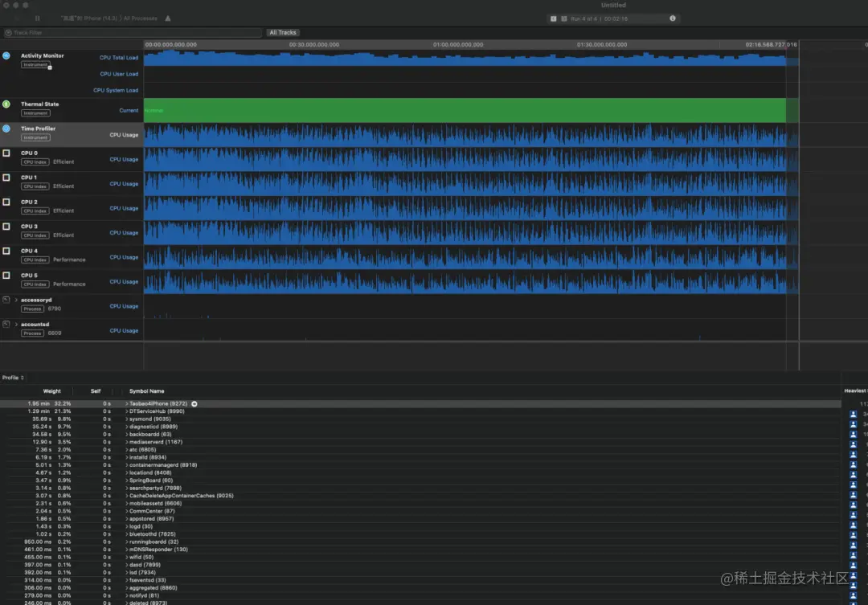Image resolution: width=868 pixels, height=605 pixels.
Task: Open the All Processes target selector
Action: (x=141, y=18)
